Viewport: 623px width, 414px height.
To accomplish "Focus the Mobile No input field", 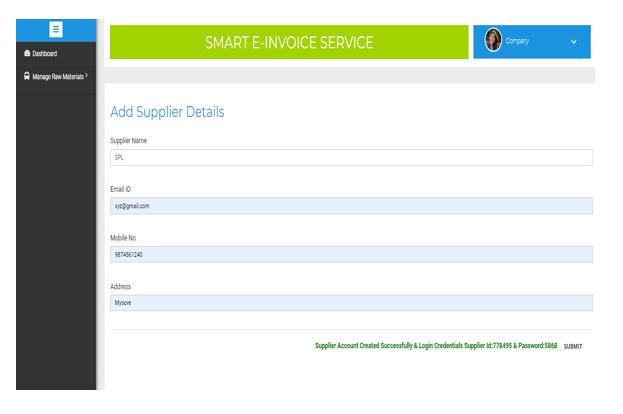I will (x=351, y=254).
